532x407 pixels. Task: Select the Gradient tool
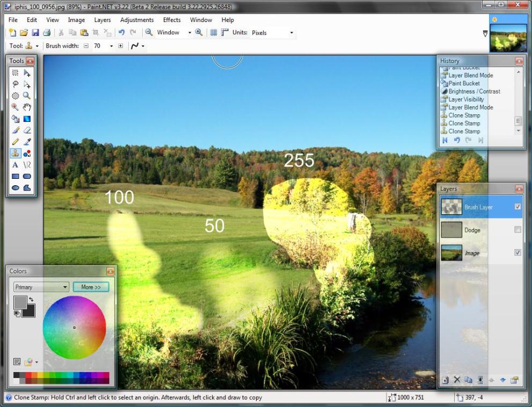pos(27,119)
